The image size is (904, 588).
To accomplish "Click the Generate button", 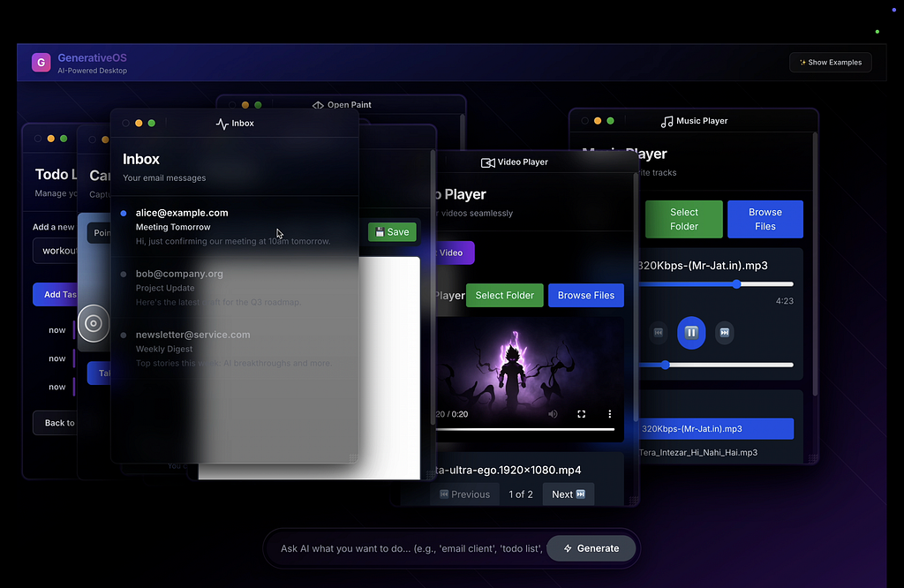I will [x=591, y=548].
